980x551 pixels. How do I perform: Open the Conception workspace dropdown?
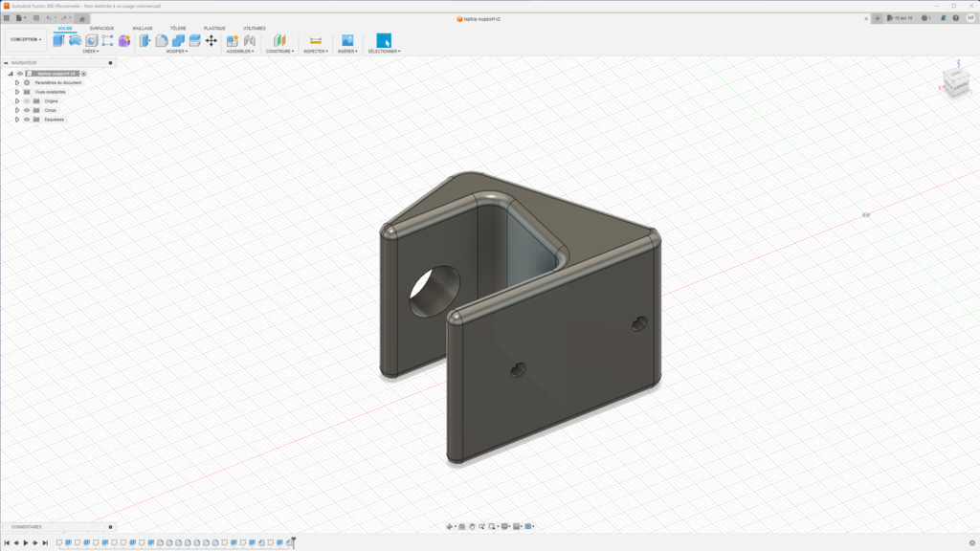26,39
